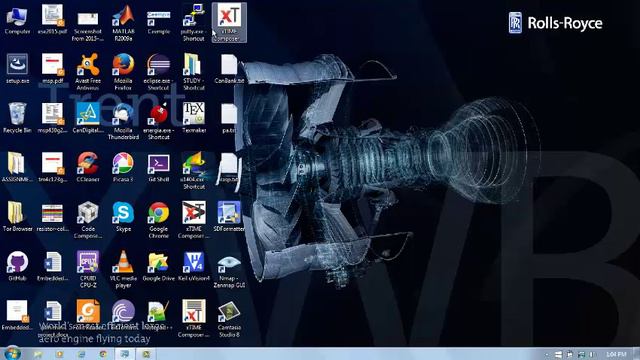Launch VLC media player
This screenshot has height=360, width=640.
(123, 269)
